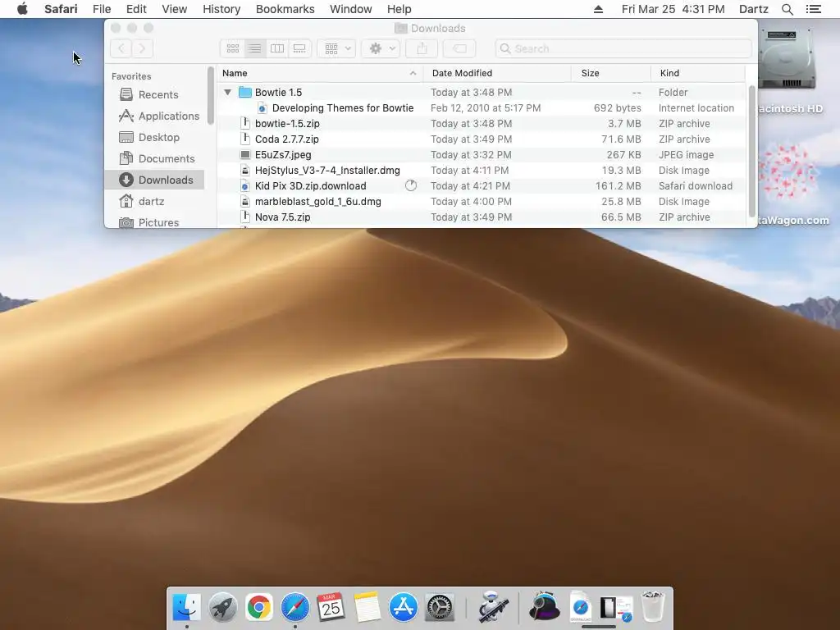Screen dimensions: 840x630
Task: Open Spotlight search
Action: (x=787, y=9)
